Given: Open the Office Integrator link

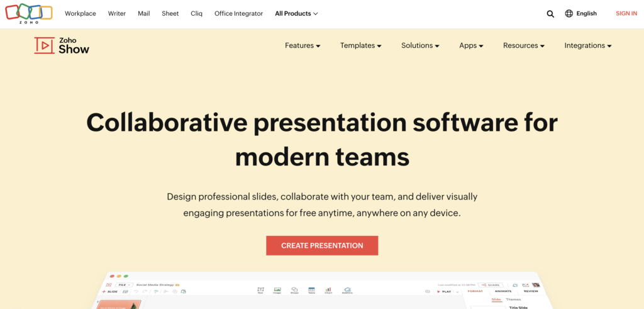Looking at the screenshot, I should (x=238, y=14).
